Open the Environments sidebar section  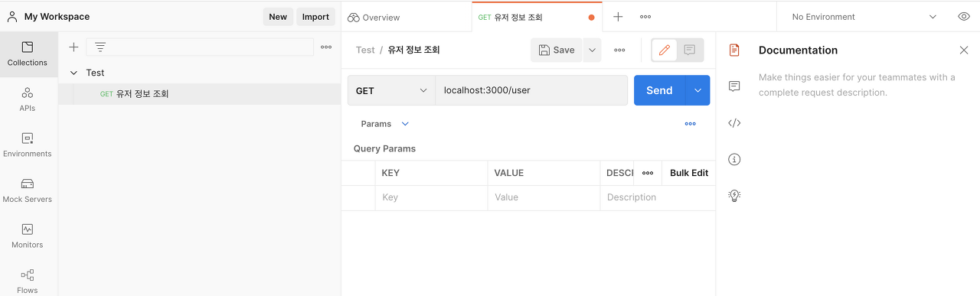tap(28, 145)
